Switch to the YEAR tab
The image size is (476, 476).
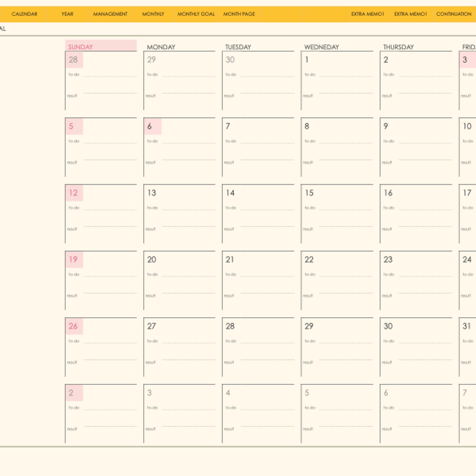pyautogui.click(x=67, y=14)
